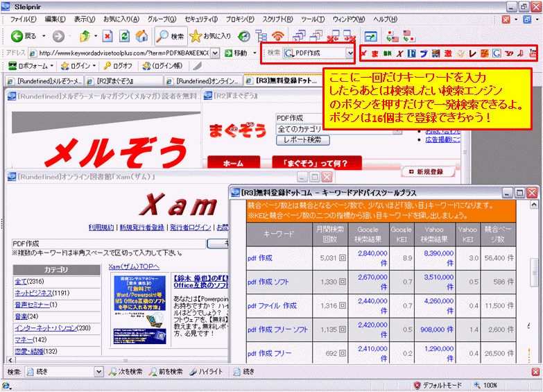Expand the find bar 続き combo box

[98, 372]
